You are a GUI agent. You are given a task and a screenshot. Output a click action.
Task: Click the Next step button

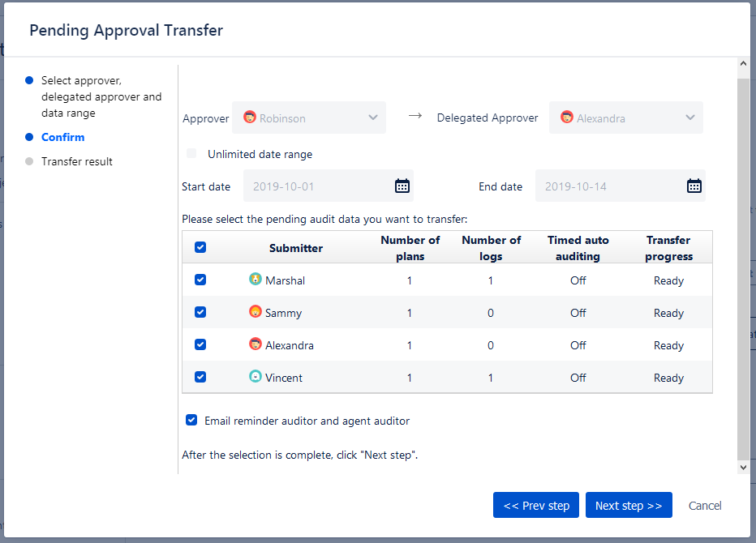(x=629, y=505)
